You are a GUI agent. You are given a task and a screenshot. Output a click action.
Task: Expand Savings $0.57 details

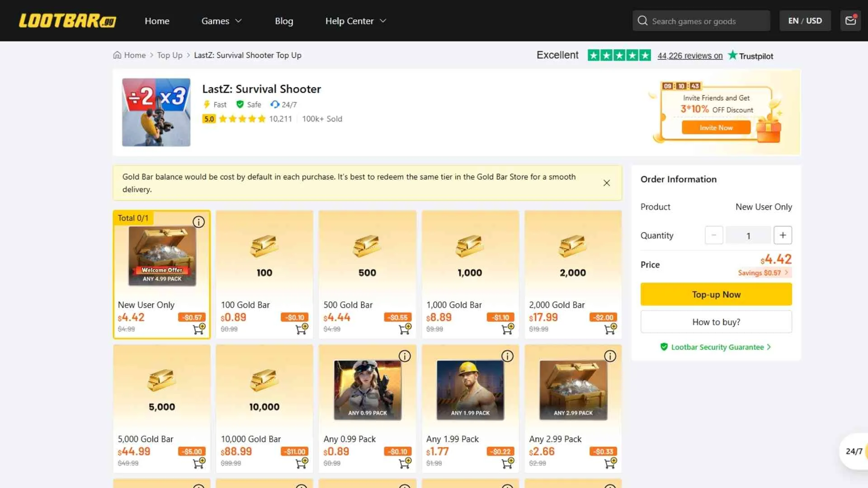763,273
